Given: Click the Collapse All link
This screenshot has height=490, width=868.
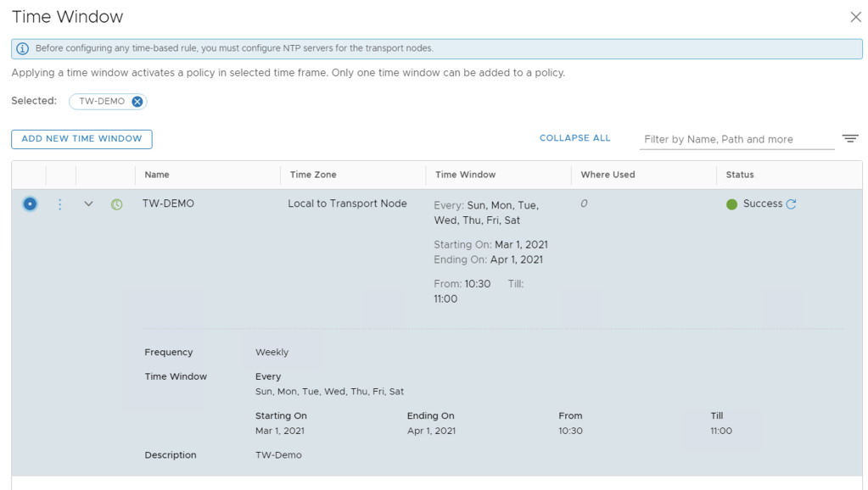Looking at the screenshot, I should click(x=574, y=138).
